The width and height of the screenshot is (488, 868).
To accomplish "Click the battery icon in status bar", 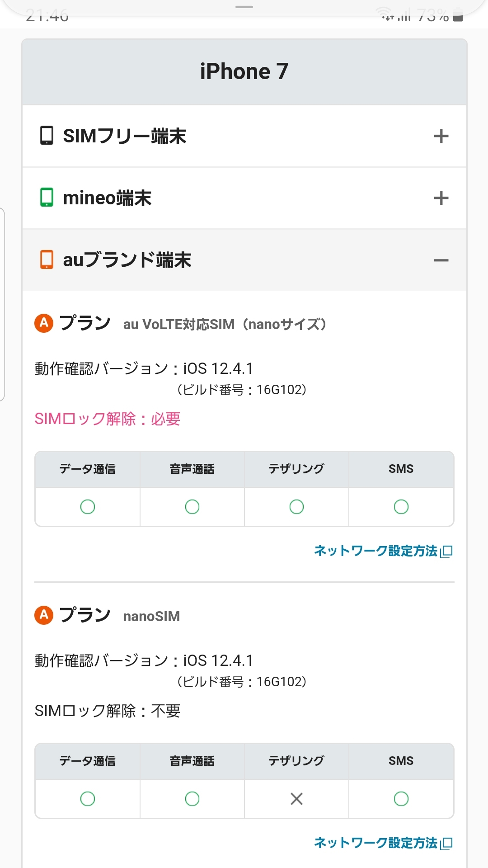I will pos(458,17).
